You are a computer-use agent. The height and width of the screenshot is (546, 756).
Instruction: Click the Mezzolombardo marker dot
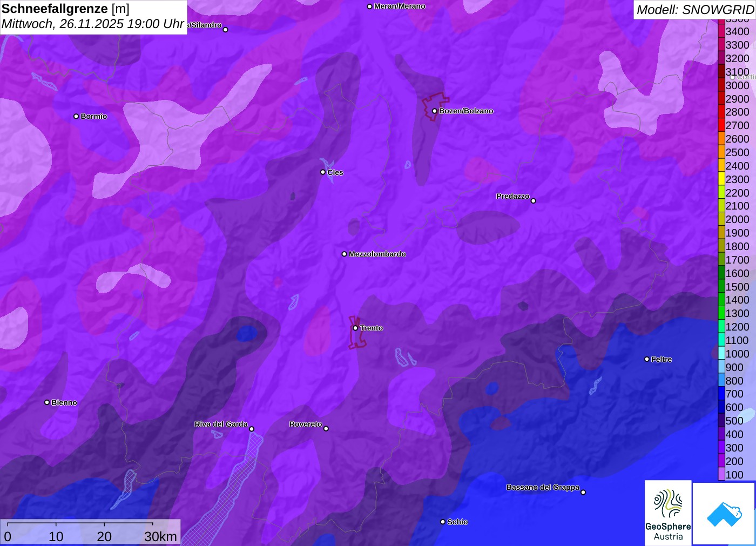(x=345, y=254)
